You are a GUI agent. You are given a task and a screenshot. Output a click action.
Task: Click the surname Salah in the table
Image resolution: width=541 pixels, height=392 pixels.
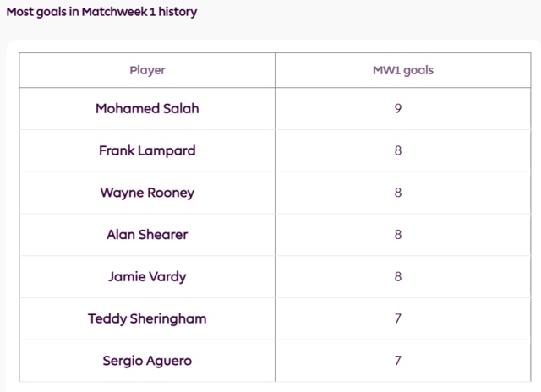tap(181, 109)
